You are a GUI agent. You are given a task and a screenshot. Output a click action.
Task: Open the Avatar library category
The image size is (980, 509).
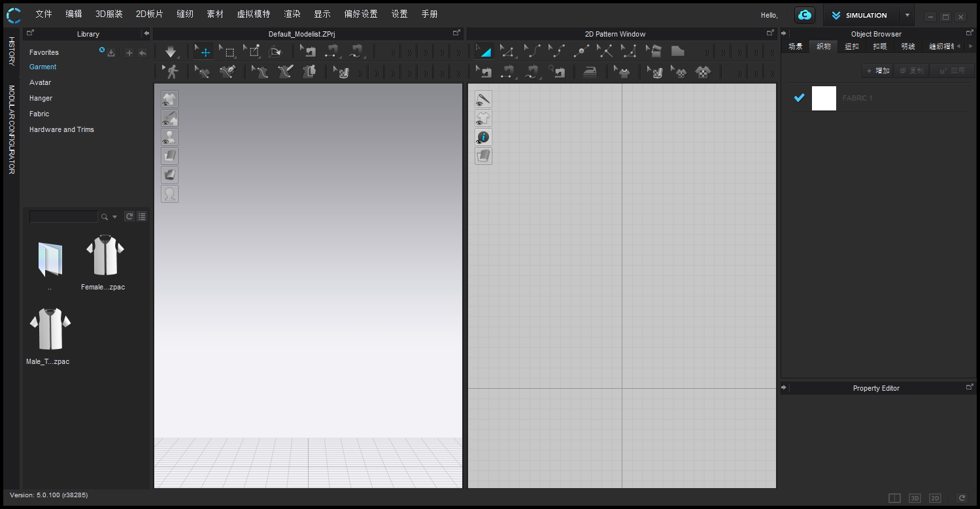[x=40, y=82]
